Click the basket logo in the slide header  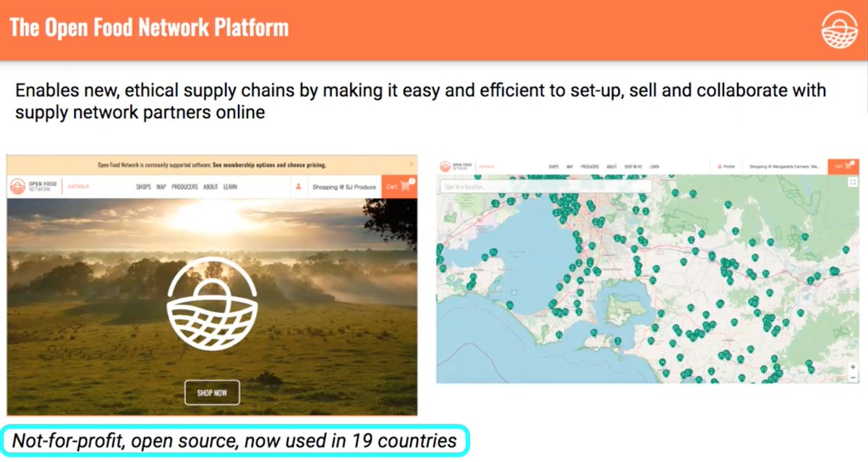[839, 30]
